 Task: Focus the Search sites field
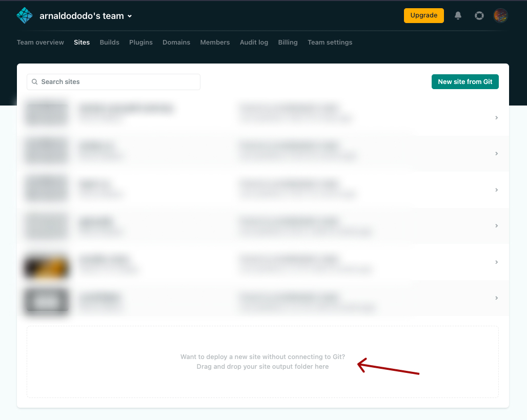[x=114, y=82]
